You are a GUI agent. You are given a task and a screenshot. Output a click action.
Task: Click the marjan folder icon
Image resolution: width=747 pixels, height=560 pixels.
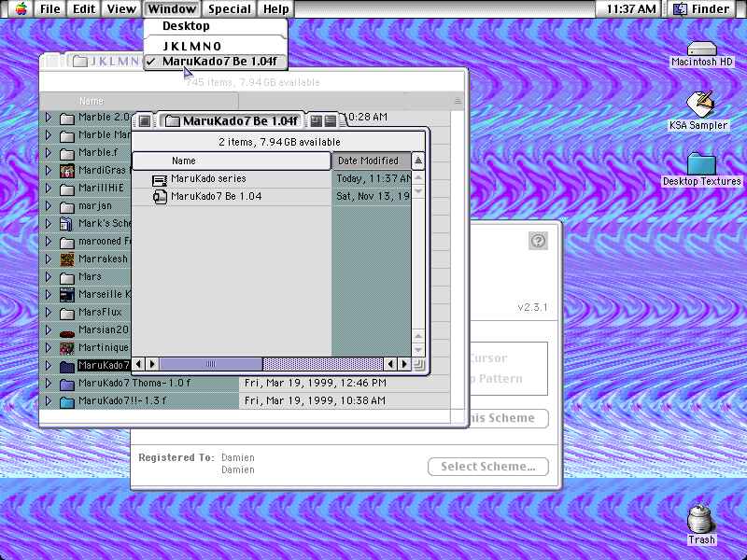pos(67,206)
